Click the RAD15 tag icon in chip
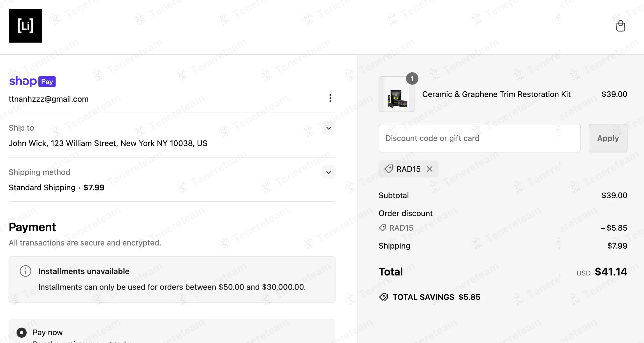The height and width of the screenshot is (343, 644). pyautogui.click(x=389, y=169)
